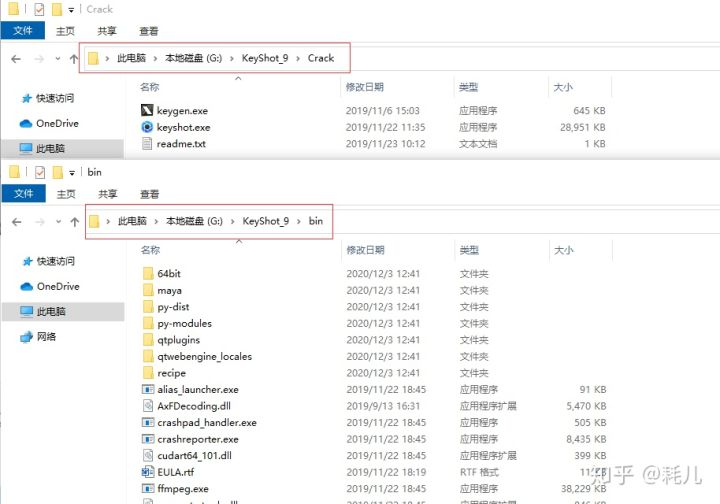720x504 pixels.
Task: Click the forward arrow in bin window
Action: pos(40,222)
